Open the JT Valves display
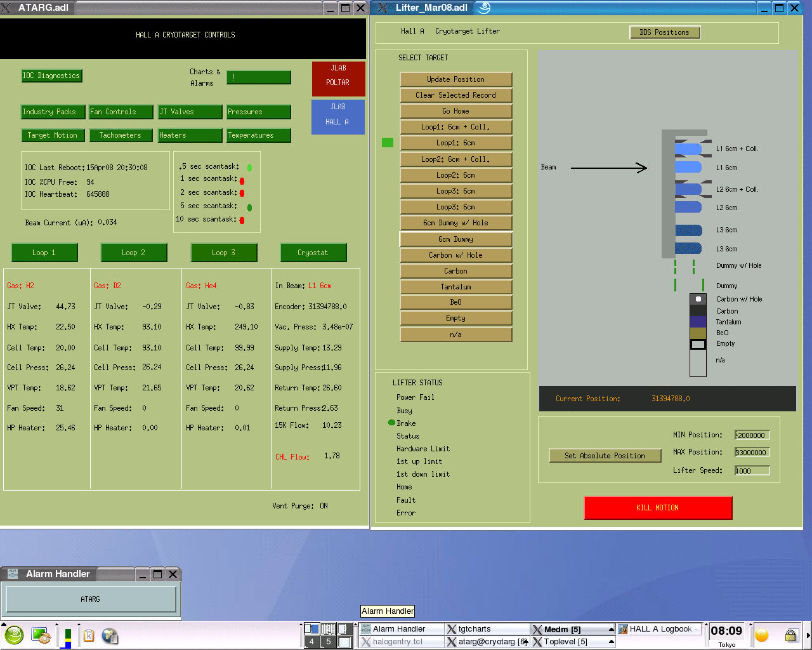 point(190,112)
